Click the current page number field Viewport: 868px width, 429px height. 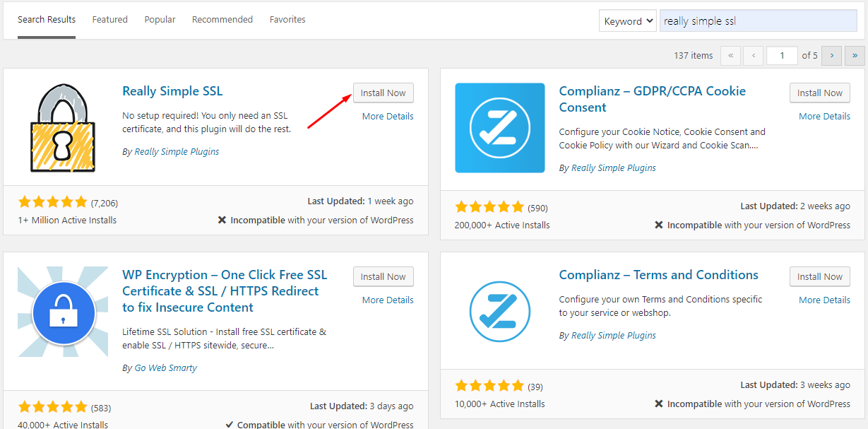click(x=781, y=55)
